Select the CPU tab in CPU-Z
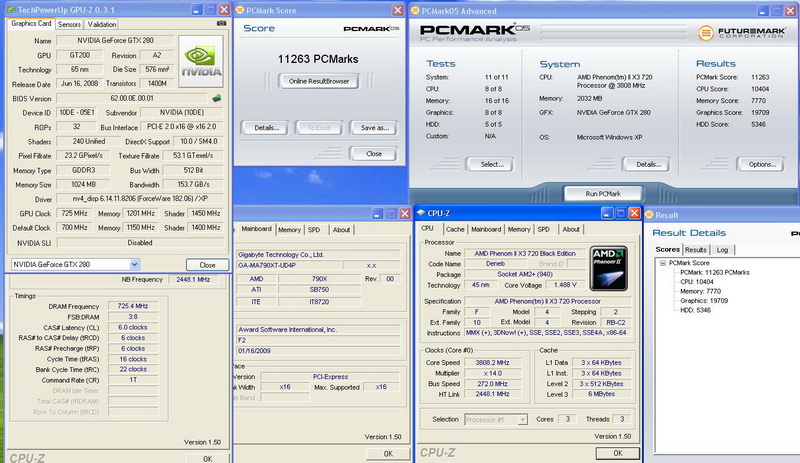 (428, 228)
